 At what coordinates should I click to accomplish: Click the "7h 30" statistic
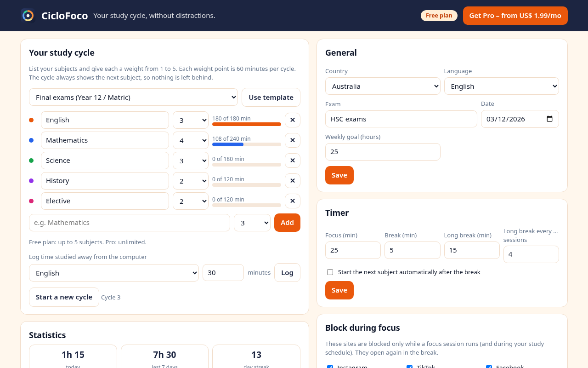tap(164, 355)
